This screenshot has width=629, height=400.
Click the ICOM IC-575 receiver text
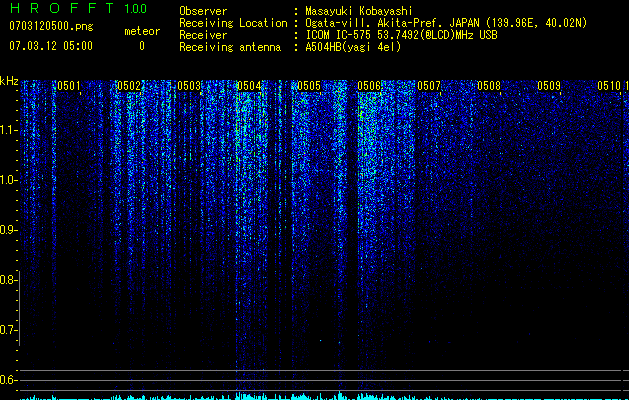[401, 35]
